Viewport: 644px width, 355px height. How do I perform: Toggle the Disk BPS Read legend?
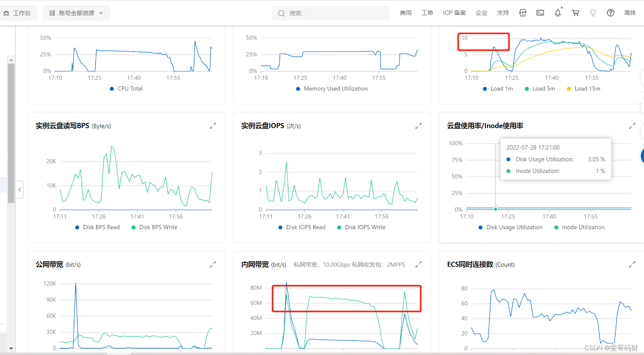click(97, 227)
